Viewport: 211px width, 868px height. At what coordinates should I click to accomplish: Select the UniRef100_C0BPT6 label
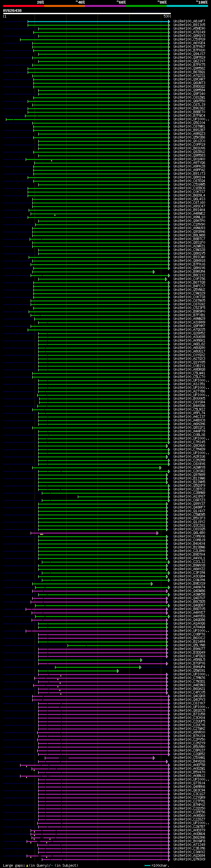[x=190, y=635]
